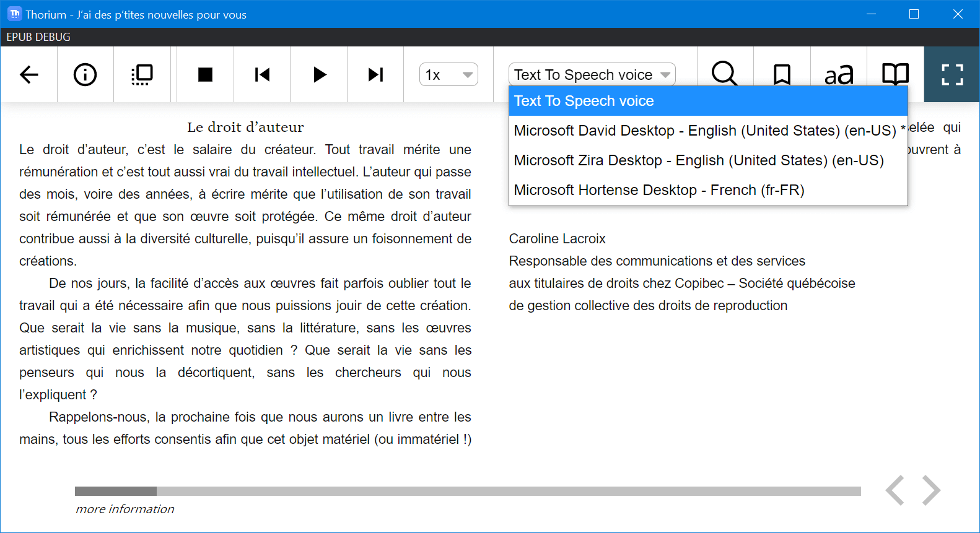The image size is (980, 533).
Task: Click the detach window icon
Action: [x=142, y=75]
